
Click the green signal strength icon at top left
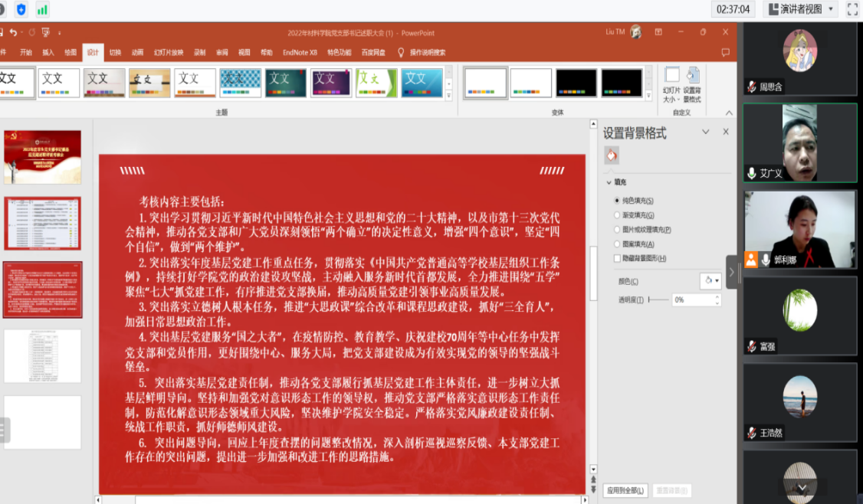pos(42,10)
